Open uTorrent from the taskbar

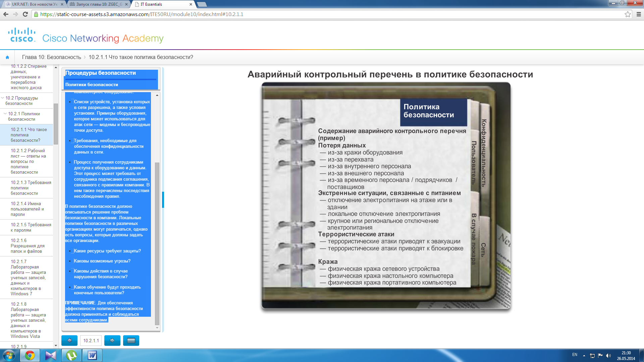tap(71, 355)
